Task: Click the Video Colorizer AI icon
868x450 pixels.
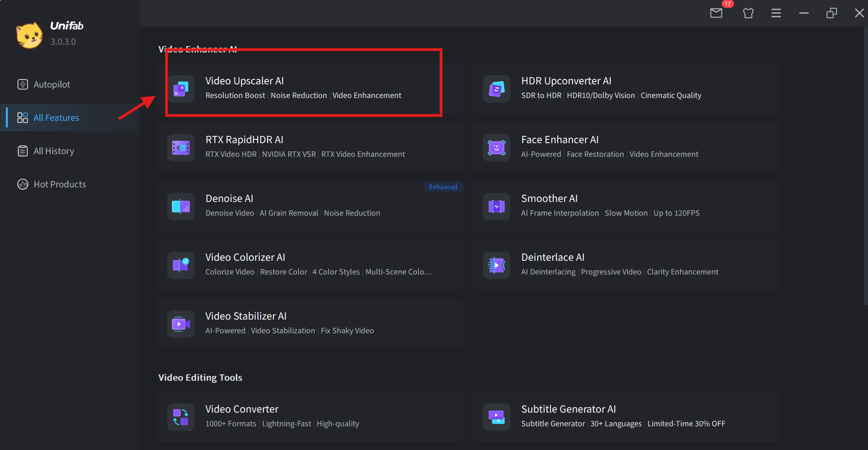Action: click(x=181, y=265)
